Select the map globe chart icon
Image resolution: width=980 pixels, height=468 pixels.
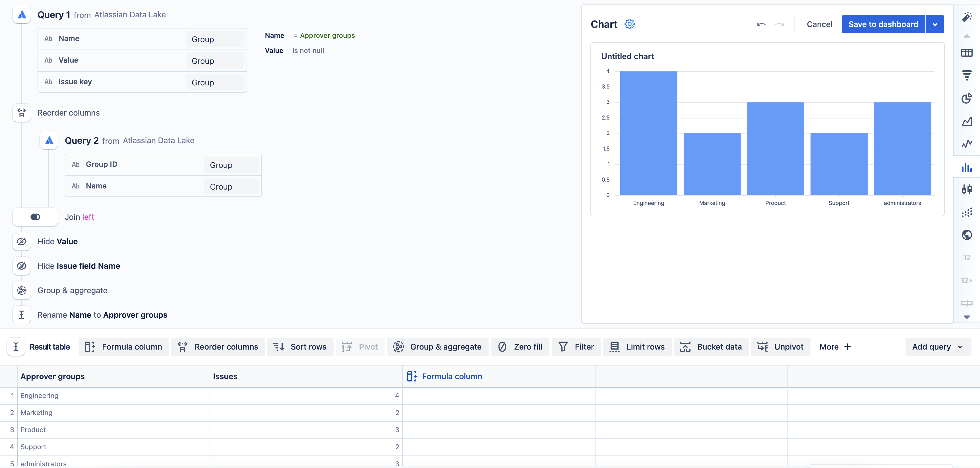tap(966, 235)
